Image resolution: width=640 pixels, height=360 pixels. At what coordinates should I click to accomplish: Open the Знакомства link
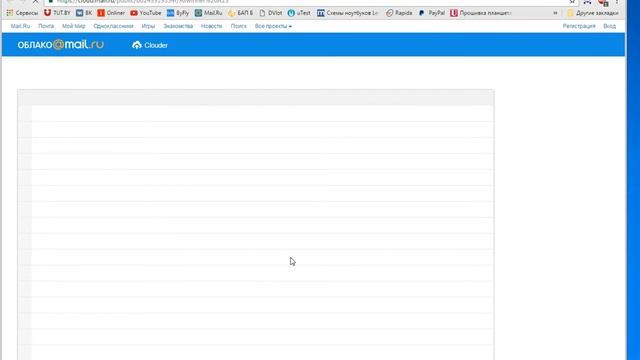[x=178, y=26]
